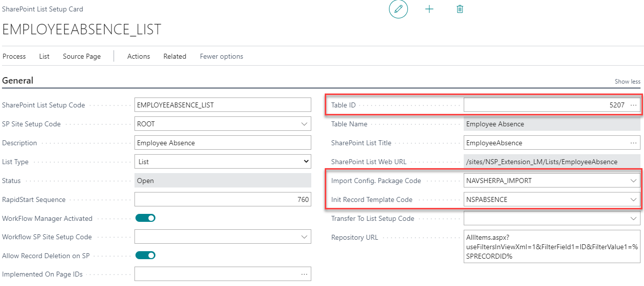
Task: Expand Import Config. Package Code dropdown
Action: tap(634, 181)
